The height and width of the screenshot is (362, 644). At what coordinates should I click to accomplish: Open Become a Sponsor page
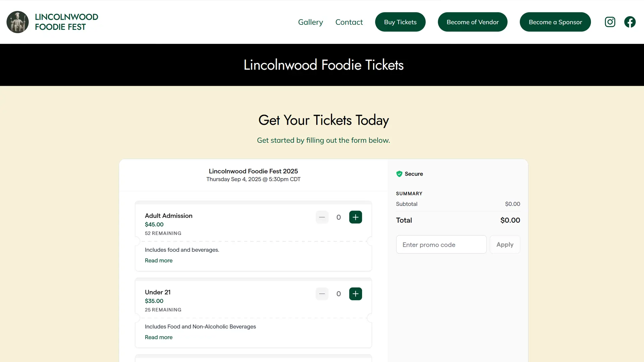(555, 22)
